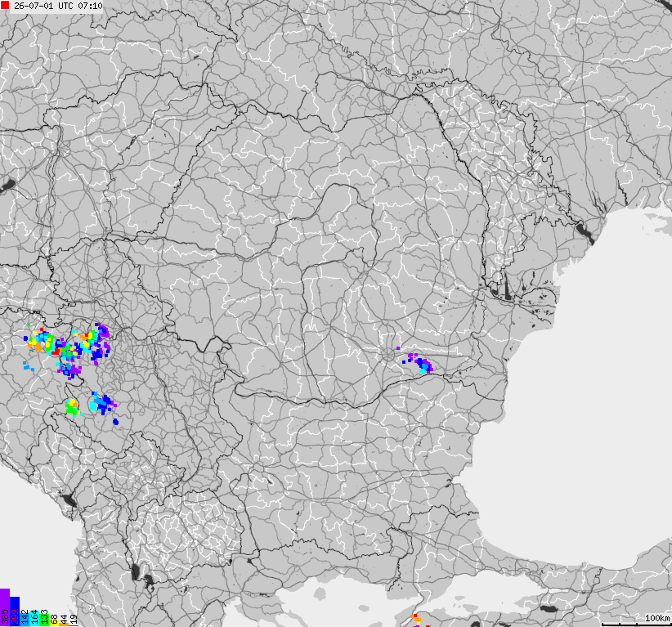Image resolution: width=672 pixels, height=627 pixels.
Task: Click the scale bar line under 100km
Action: pos(636,624)
